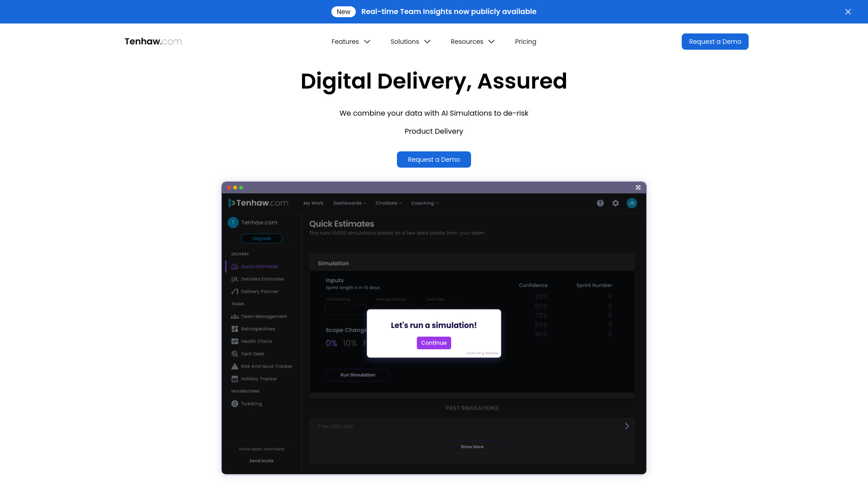Viewport: 868px width, 488px height.
Task: Expand the Resources navigation dropdown
Action: (x=472, y=42)
